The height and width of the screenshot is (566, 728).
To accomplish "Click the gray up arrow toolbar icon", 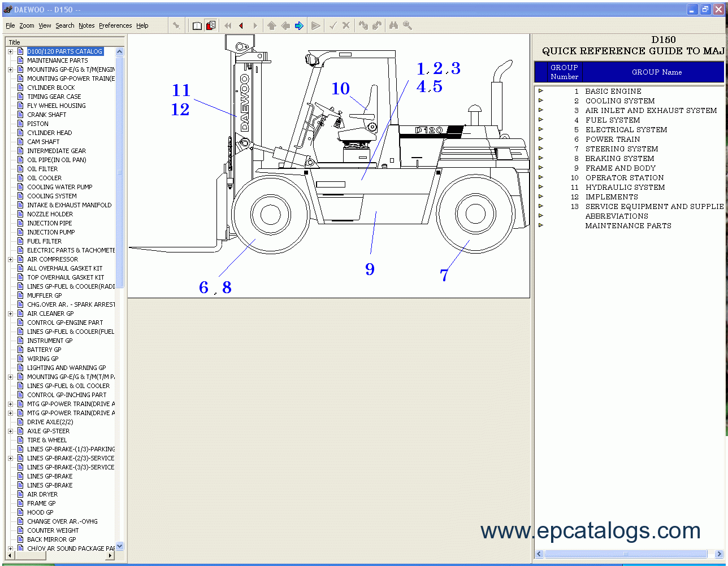I will tap(272, 25).
